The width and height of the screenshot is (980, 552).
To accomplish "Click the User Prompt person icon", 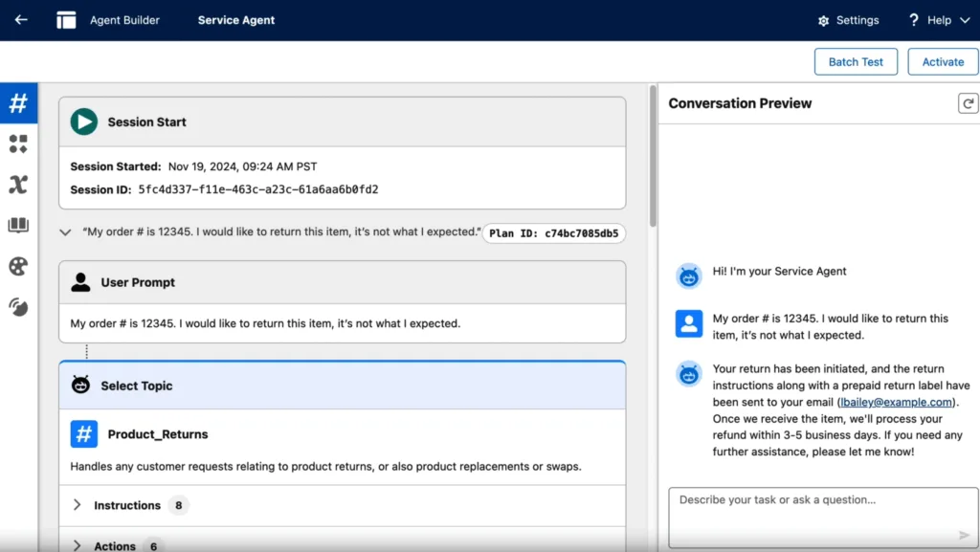I will tap(80, 282).
